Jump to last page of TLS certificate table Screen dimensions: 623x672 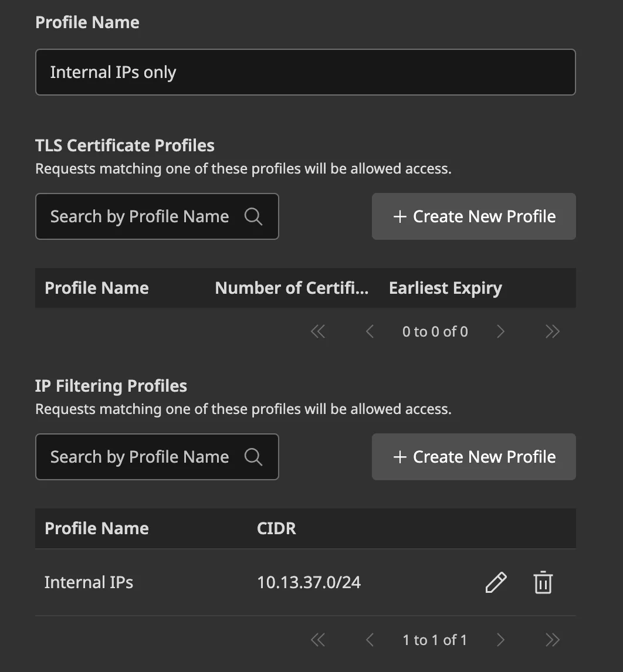[x=552, y=331]
